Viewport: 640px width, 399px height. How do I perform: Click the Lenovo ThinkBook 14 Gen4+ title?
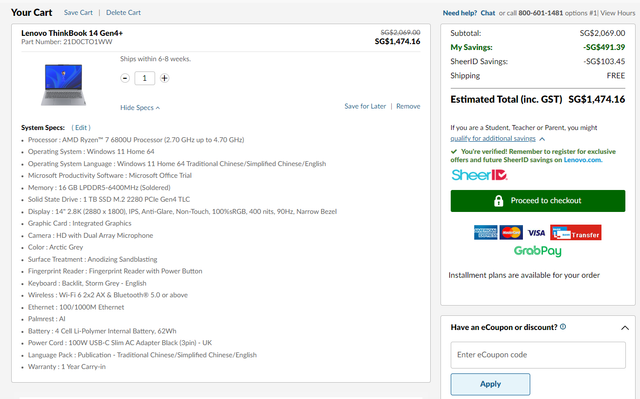(x=72, y=33)
